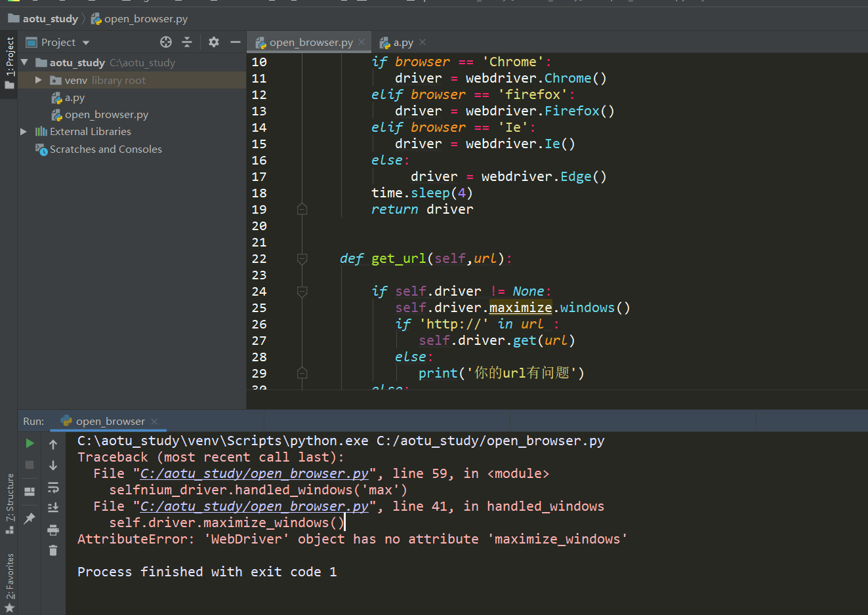The image size is (868, 615).
Task: Expand the venv library root folder
Action: pyautogui.click(x=39, y=80)
